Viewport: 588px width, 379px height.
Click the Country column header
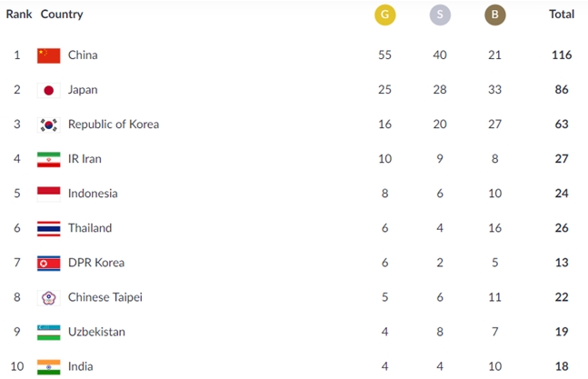[62, 15]
